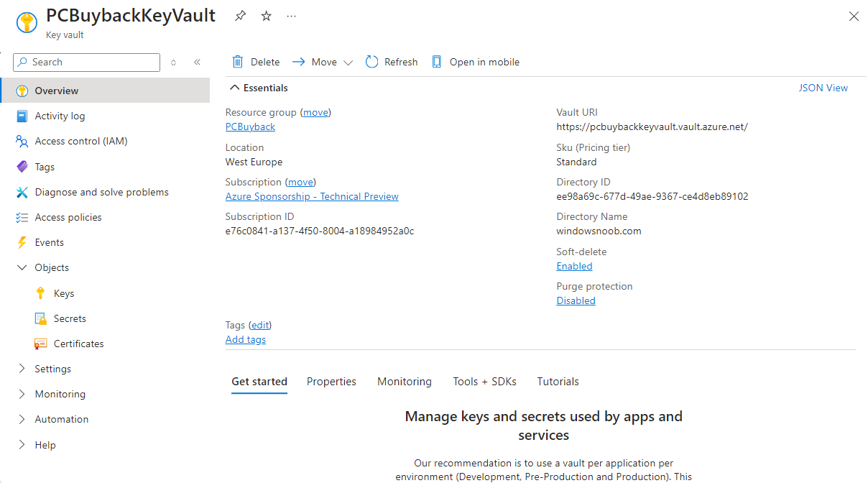Close the key vault blade

tap(854, 17)
